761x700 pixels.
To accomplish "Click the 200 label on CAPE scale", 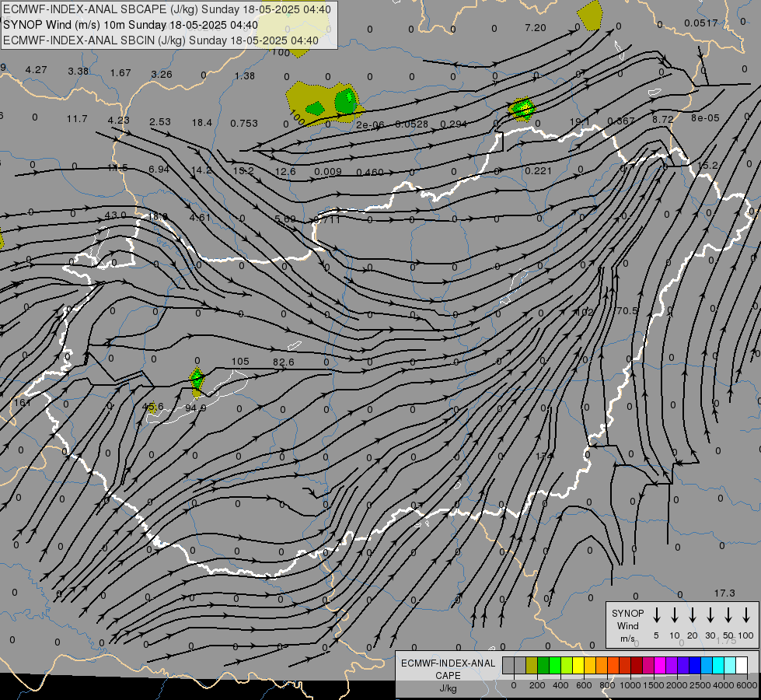I will point(537,685).
